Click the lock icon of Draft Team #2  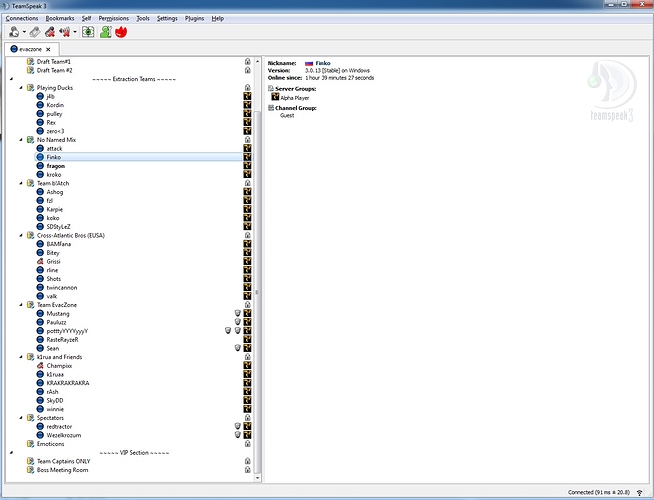tap(247, 70)
